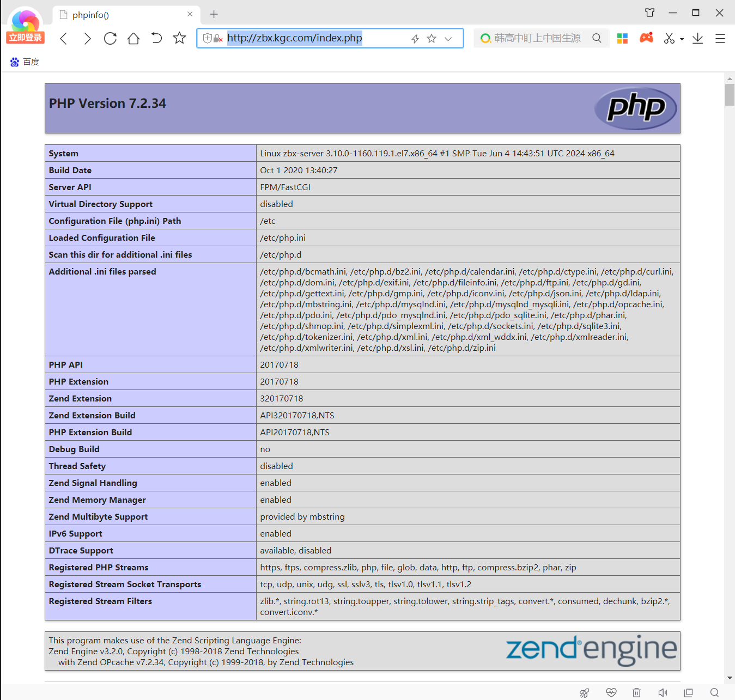Click the 'PHP Version 7.2.34' heading
This screenshot has width=735, height=700.
(107, 104)
